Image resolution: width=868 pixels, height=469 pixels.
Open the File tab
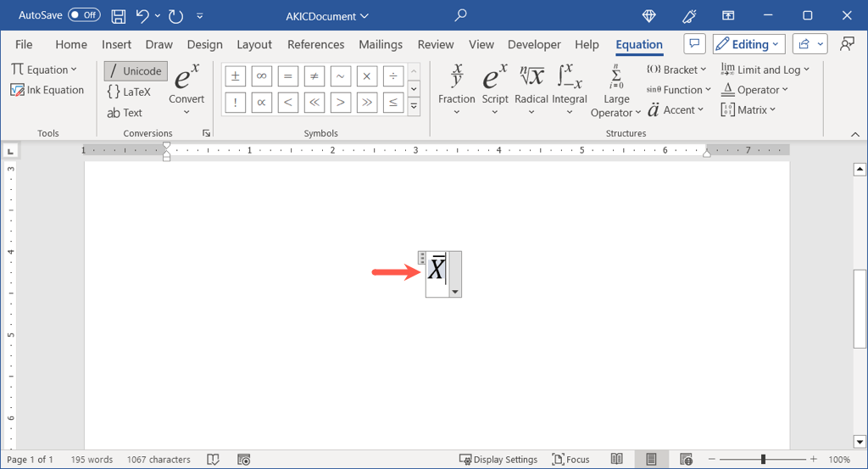tap(24, 44)
